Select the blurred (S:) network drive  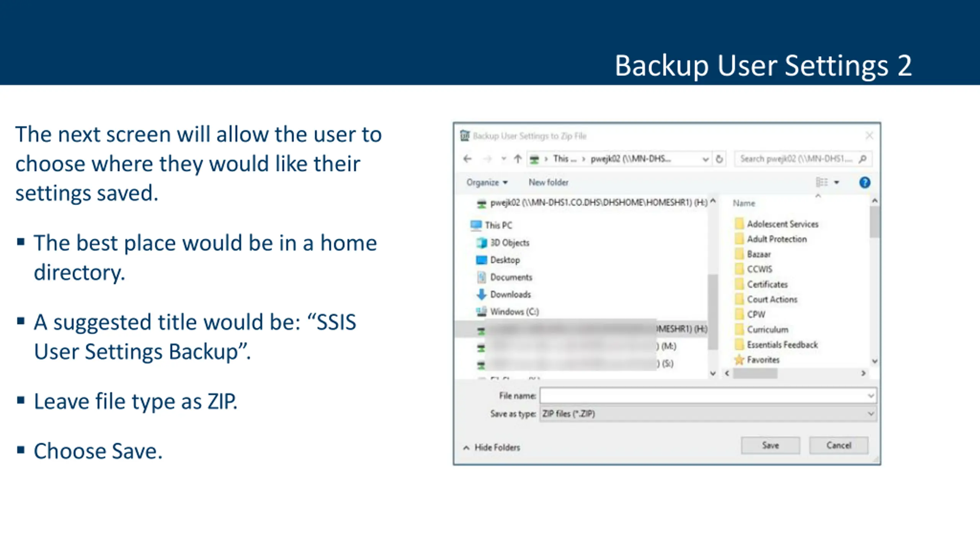click(575, 364)
